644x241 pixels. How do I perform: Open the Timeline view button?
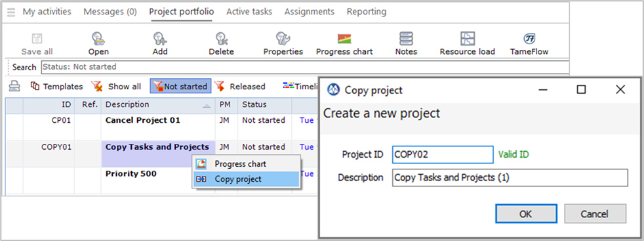coord(300,87)
